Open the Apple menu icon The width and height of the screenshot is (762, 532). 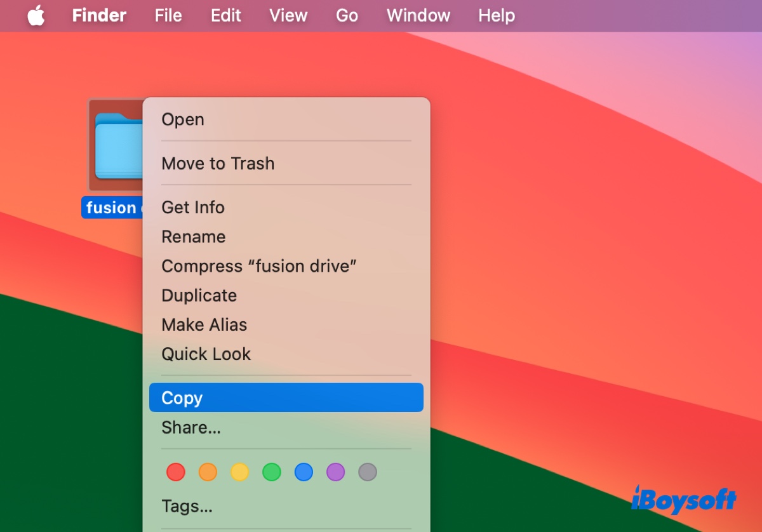36,16
